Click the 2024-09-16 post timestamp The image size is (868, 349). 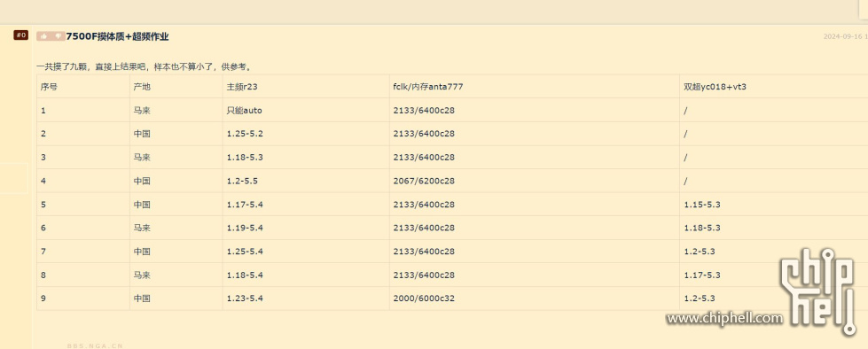[845, 36]
